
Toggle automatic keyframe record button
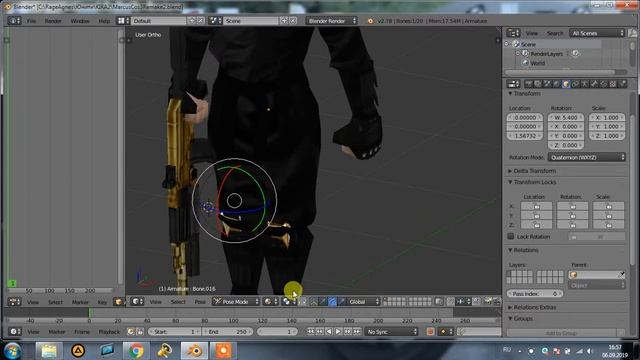430,332
